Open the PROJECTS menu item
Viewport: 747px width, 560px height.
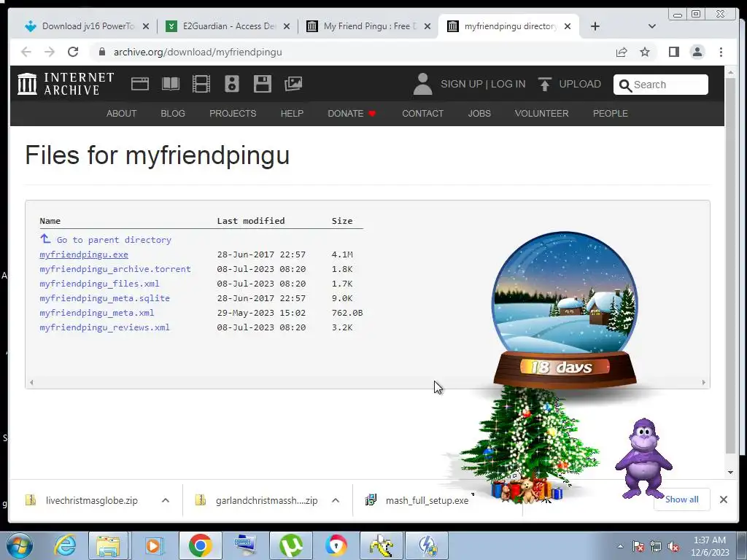[x=233, y=113]
